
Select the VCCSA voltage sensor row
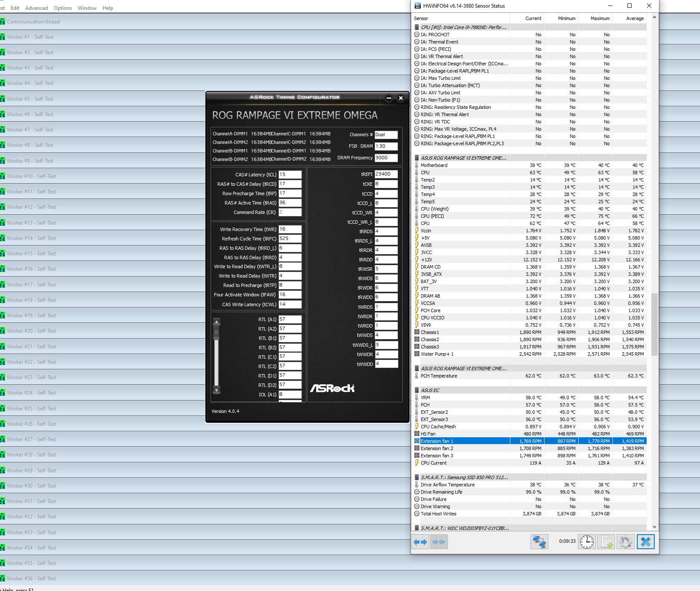(x=530, y=303)
